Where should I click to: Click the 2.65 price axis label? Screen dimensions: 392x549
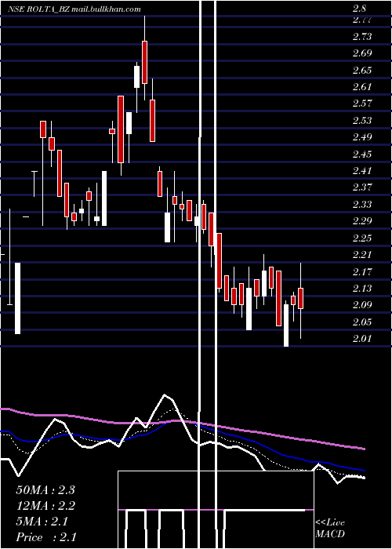pos(362,71)
